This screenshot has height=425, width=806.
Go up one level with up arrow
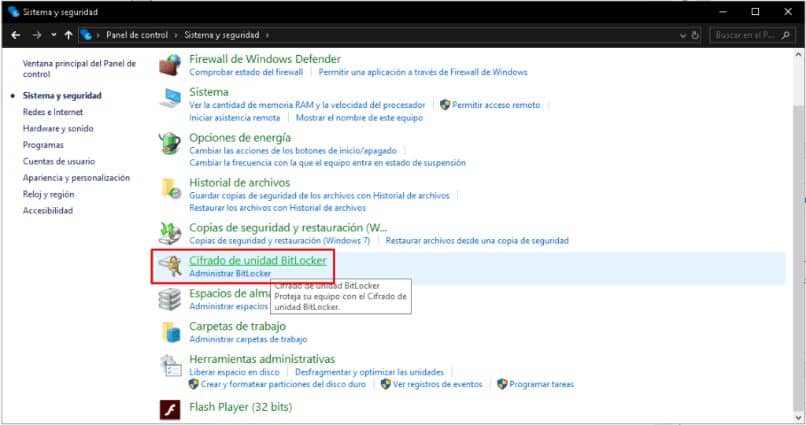[x=68, y=35]
